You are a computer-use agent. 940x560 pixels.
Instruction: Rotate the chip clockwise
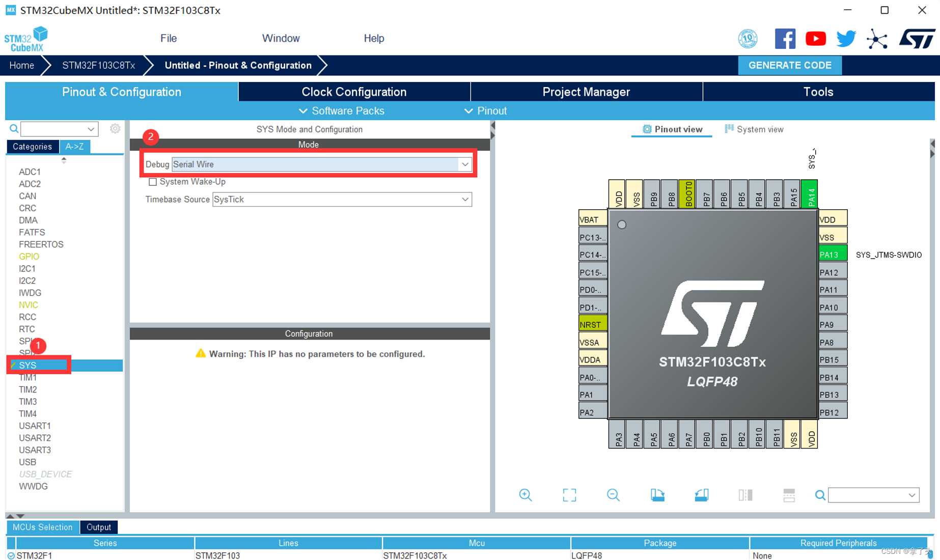tap(657, 495)
